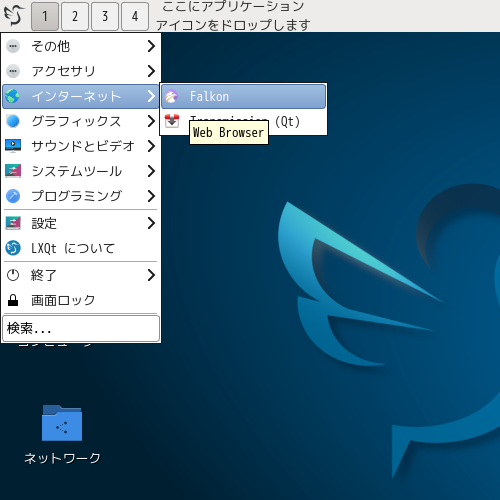Click the その他 ellipsis icon
Screen dimensions: 500x500
pyautogui.click(x=13, y=46)
